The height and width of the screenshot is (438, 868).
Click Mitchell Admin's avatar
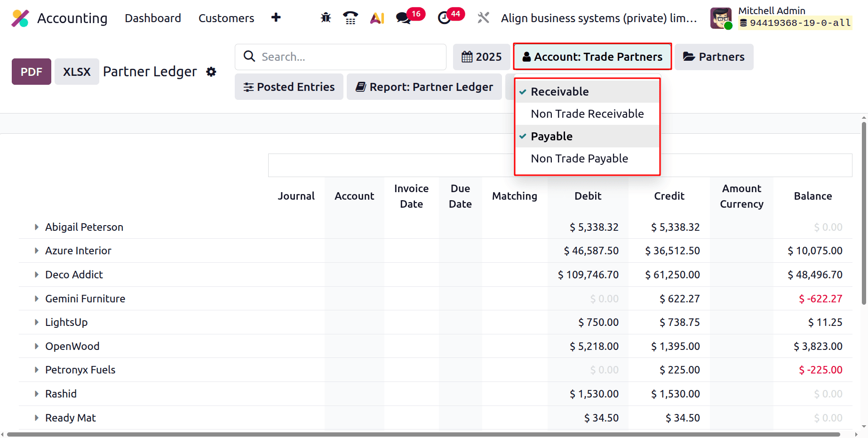coord(721,18)
